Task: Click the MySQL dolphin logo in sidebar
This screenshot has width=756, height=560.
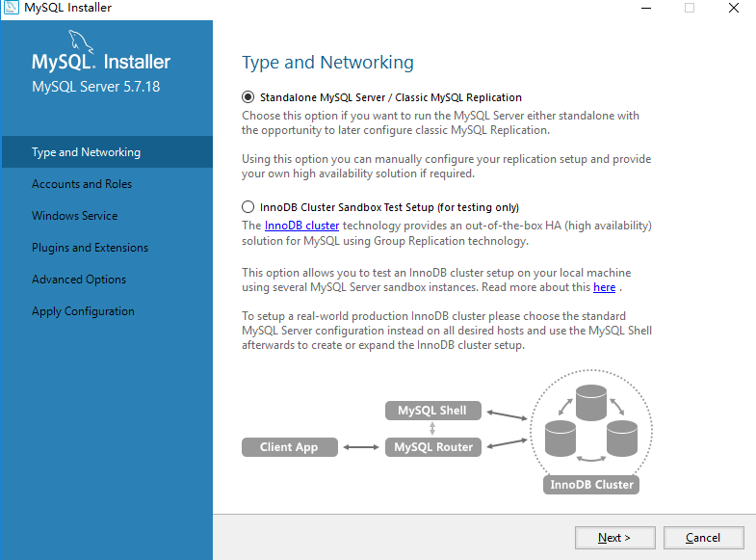Action: [81, 41]
